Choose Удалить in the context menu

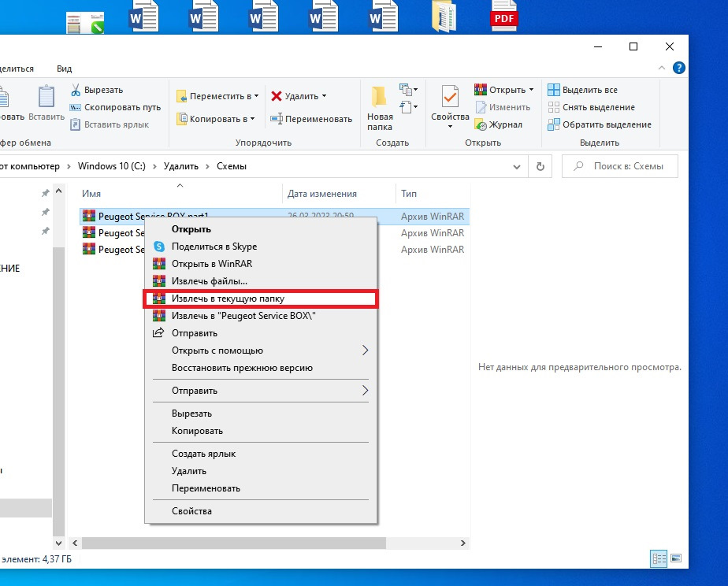click(x=261, y=471)
